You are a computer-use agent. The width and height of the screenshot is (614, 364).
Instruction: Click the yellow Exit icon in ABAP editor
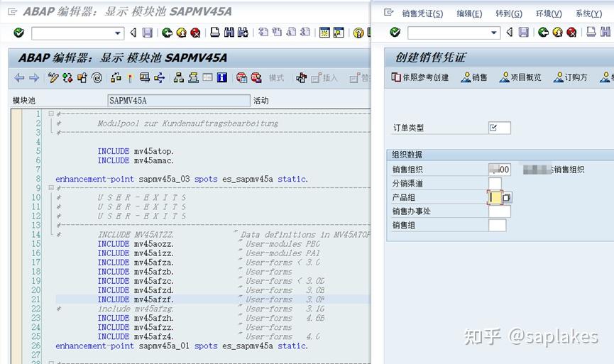tap(181, 33)
